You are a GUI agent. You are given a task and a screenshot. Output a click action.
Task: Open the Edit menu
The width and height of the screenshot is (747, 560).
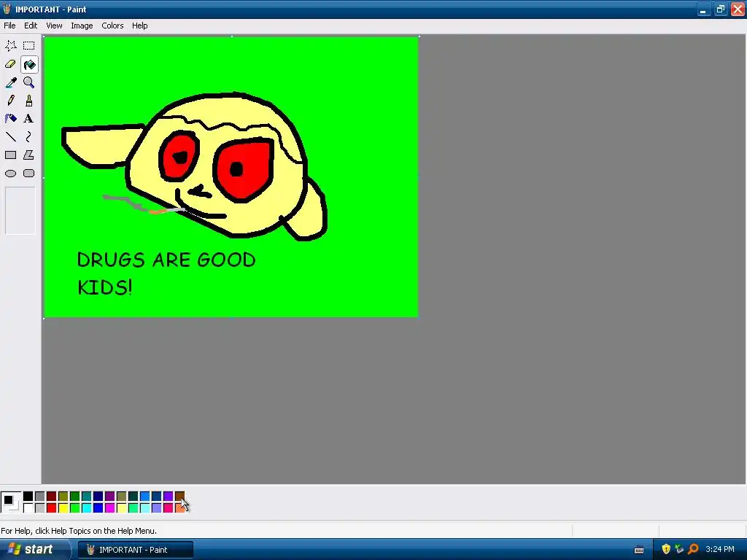point(31,26)
